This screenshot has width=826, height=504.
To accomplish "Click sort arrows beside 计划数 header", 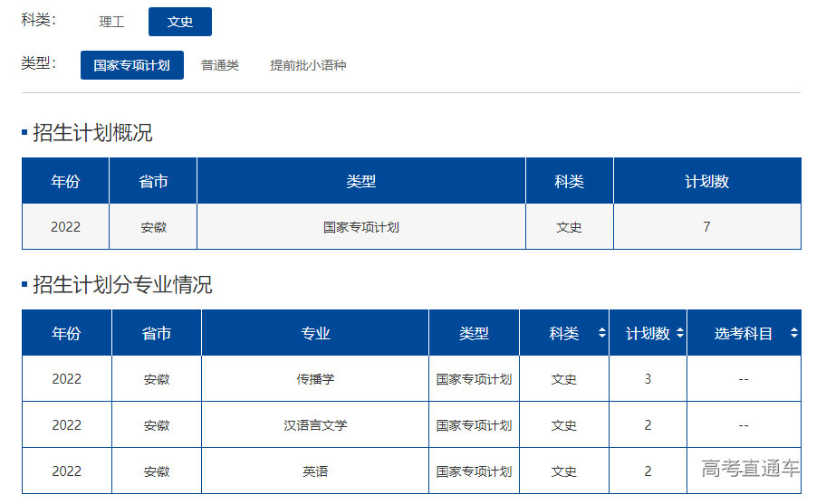I will coord(679,334).
